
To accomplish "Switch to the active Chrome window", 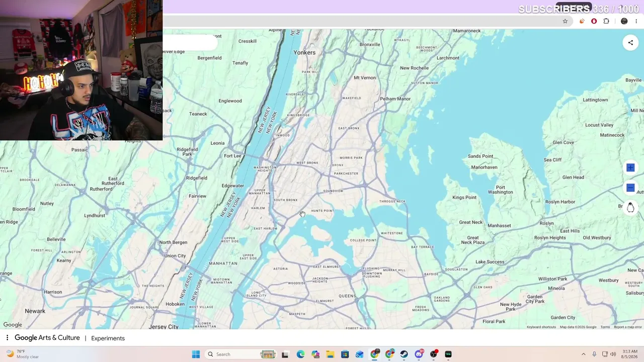I will (x=374, y=354).
